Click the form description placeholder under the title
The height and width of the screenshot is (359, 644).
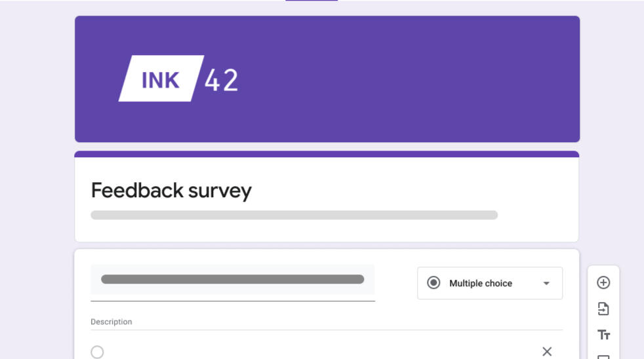coord(294,215)
